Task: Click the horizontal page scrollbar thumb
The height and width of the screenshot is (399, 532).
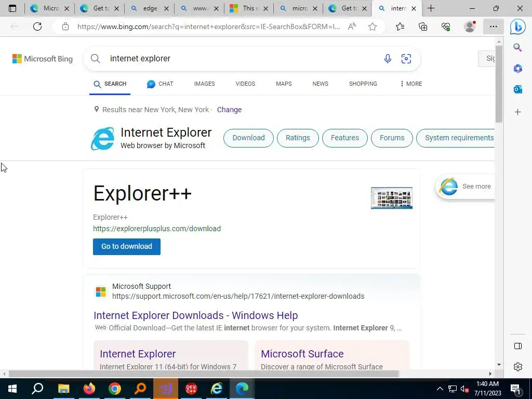Action: pyautogui.click(x=204, y=374)
